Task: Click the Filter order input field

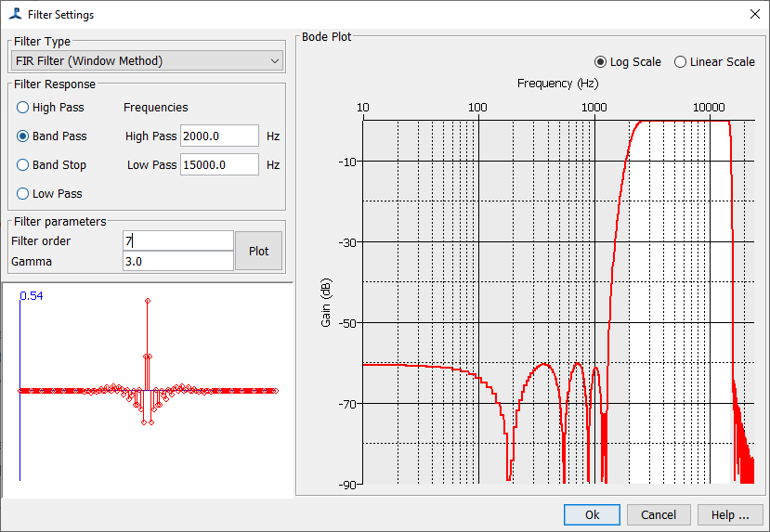Action: tap(177, 241)
